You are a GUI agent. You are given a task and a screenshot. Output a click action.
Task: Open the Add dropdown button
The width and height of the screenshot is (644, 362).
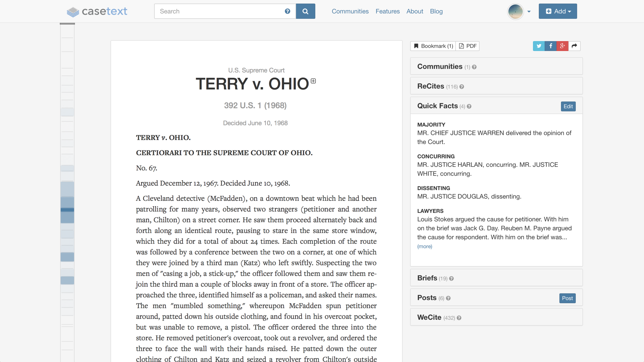[558, 11]
